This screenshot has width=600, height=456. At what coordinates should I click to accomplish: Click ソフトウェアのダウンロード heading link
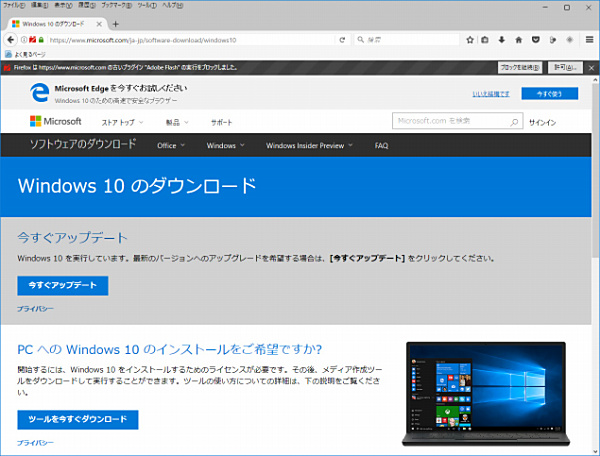click(x=83, y=144)
